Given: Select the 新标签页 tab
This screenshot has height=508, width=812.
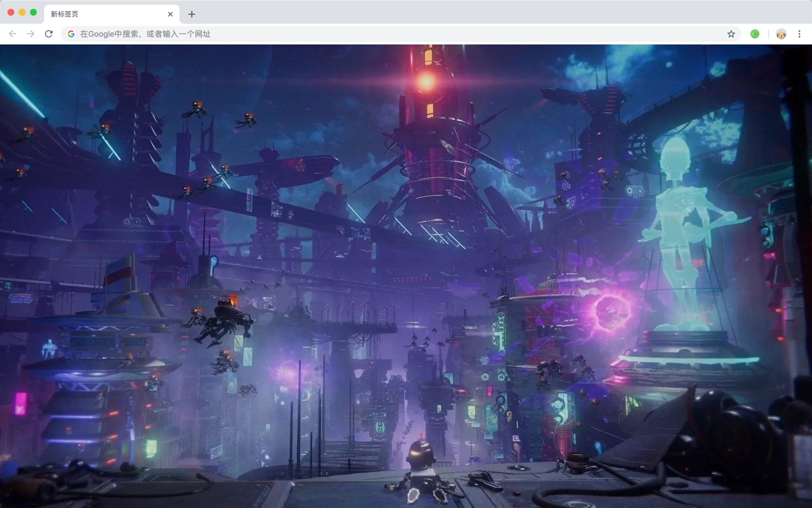Looking at the screenshot, I should click(112, 14).
